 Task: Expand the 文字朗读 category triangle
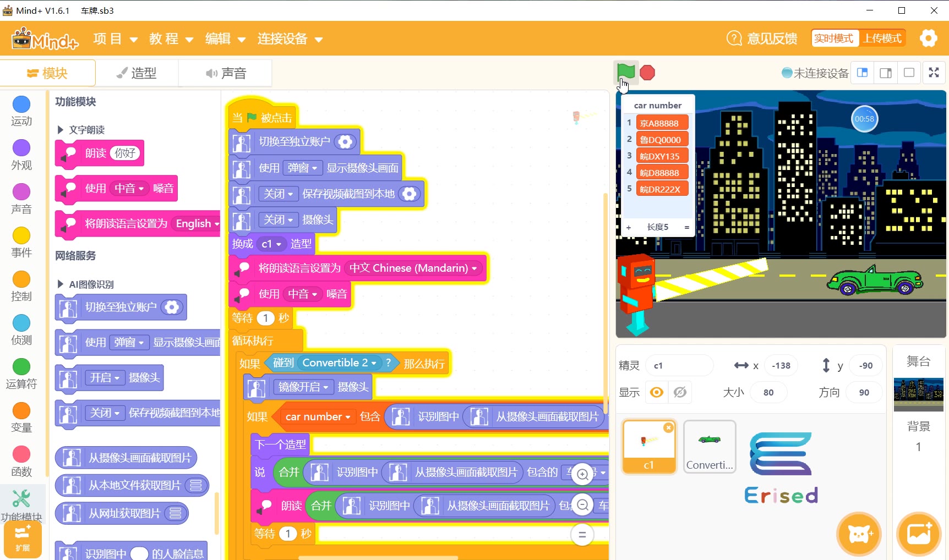click(x=61, y=130)
